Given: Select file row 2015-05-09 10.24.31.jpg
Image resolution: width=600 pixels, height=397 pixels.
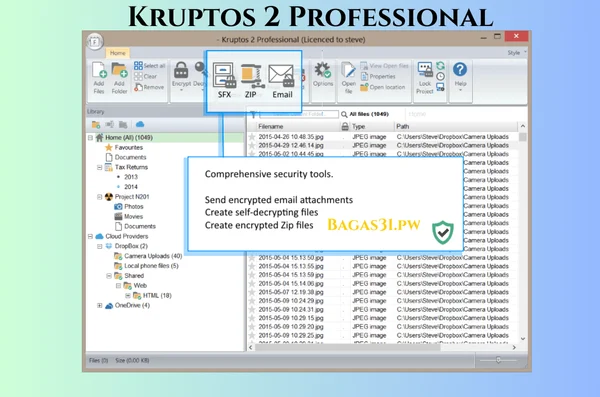Looking at the screenshot, I should pyautogui.click(x=383, y=309).
